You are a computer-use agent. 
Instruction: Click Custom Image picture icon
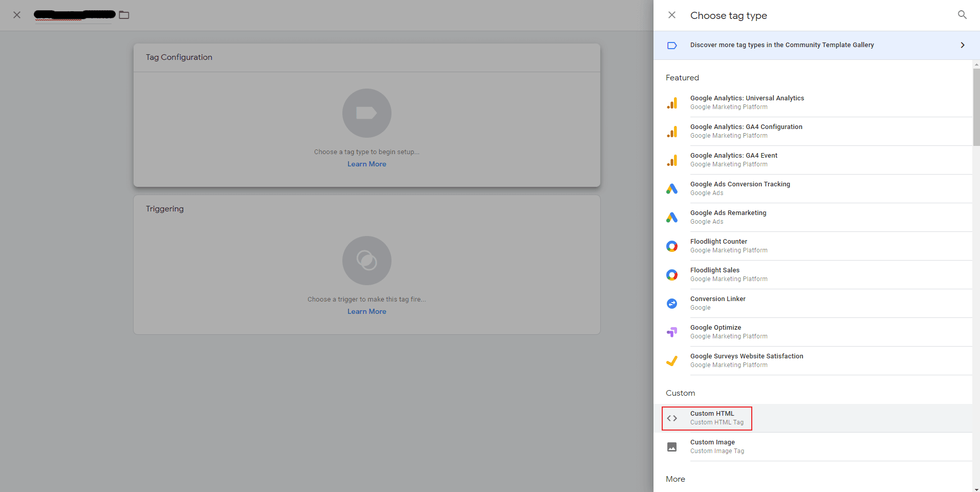click(672, 447)
